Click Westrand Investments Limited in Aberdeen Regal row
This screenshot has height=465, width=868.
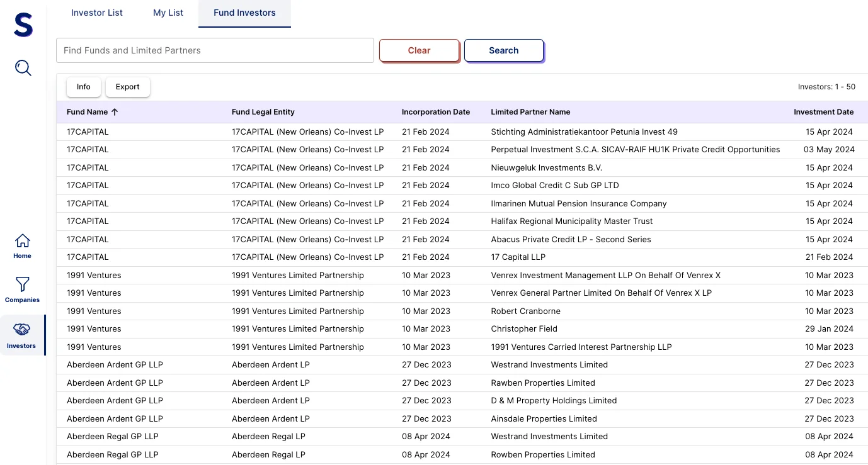coord(549,437)
